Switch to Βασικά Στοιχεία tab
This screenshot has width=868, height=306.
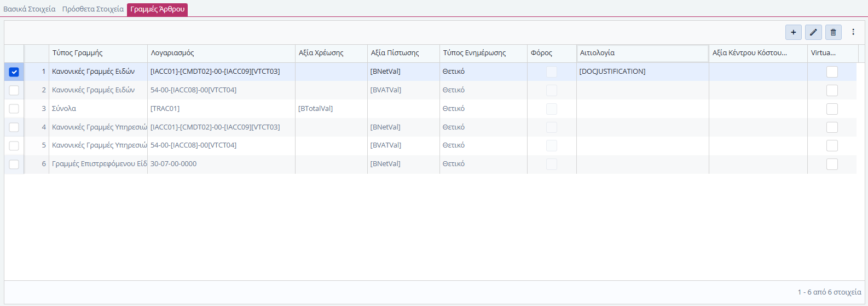pos(30,9)
